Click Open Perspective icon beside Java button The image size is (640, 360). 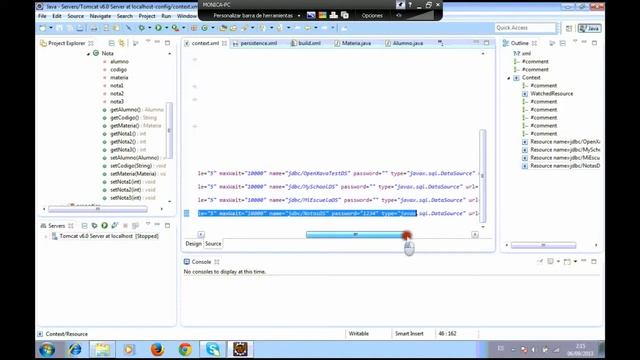[x=569, y=28]
